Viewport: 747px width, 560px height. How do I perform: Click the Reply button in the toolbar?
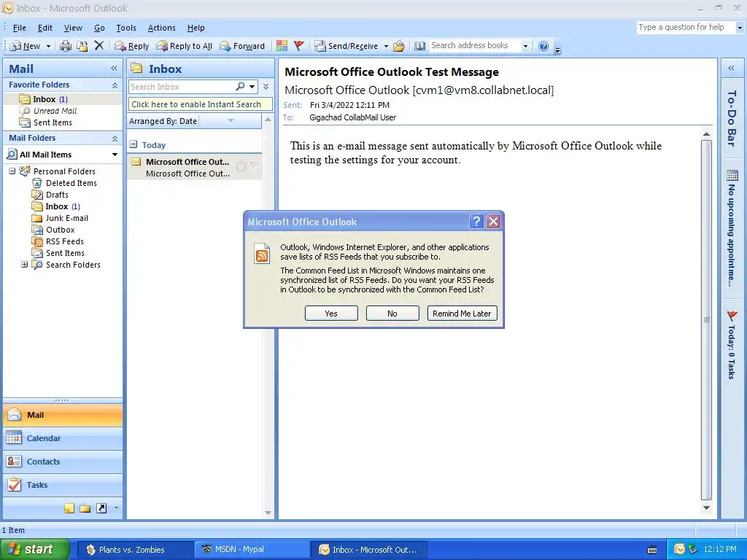tap(132, 46)
